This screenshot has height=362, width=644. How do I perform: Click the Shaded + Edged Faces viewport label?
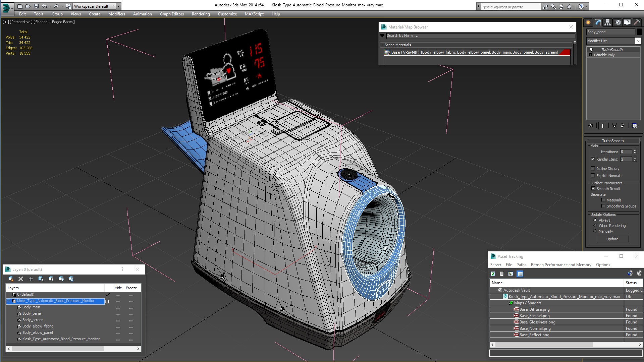coord(54,22)
